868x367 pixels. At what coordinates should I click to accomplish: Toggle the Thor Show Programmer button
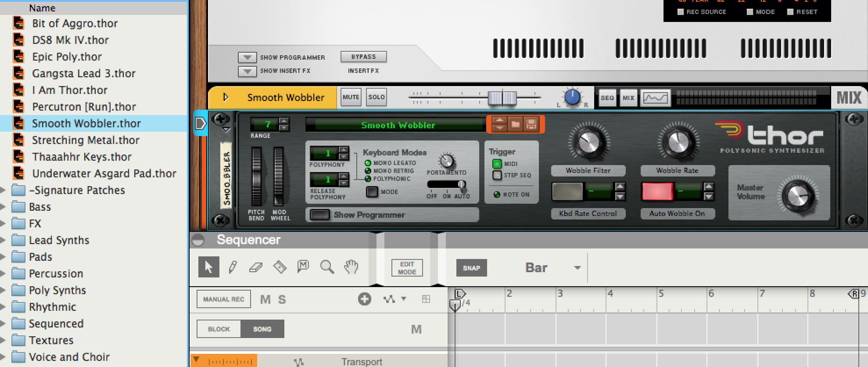click(x=320, y=215)
